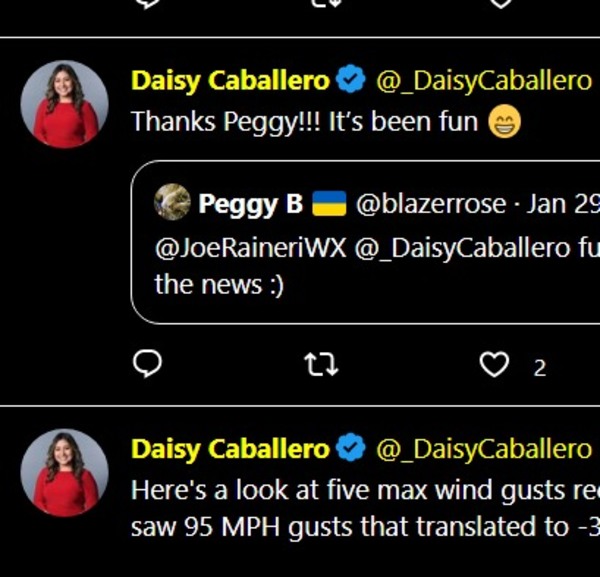Click the Ukraine flag beside Peggy B

pyautogui.click(x=328, y=204)
